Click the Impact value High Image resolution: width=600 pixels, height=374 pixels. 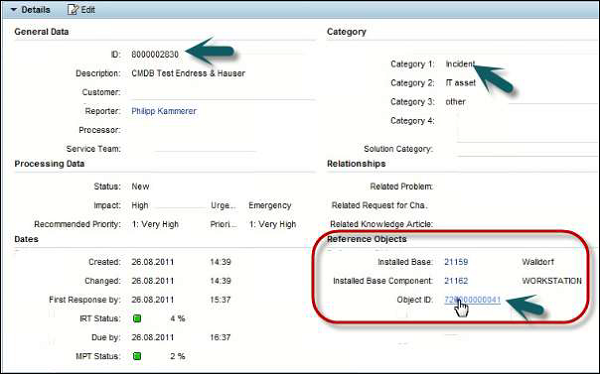click(x=140, y=206)
